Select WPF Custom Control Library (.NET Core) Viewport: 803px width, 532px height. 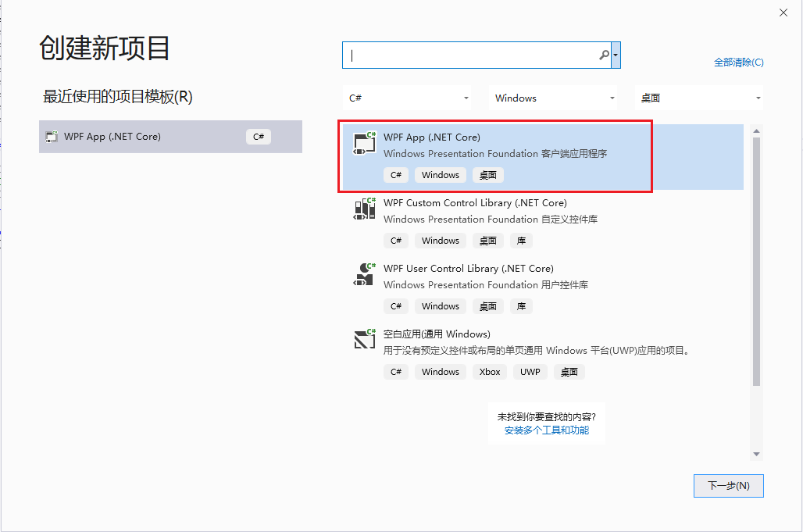[x=543, y=222]
